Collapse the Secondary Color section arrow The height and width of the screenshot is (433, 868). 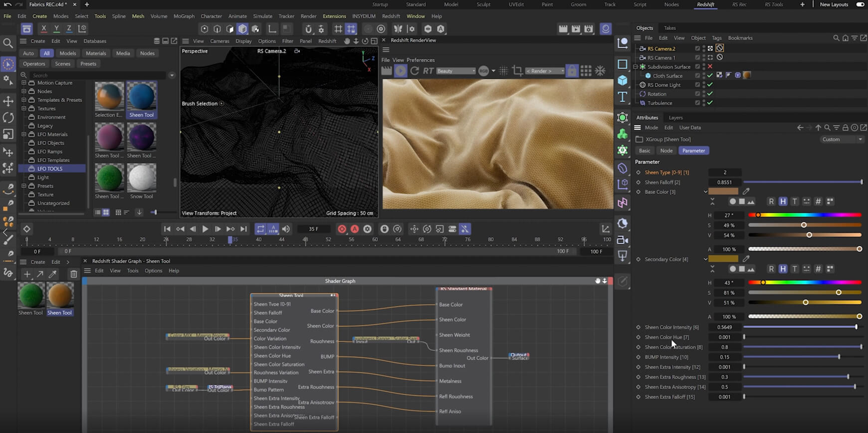(x=705, y=259)
